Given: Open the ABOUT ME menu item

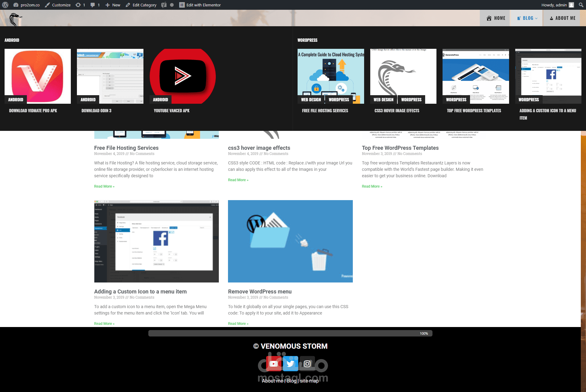Looking at the screenshot, I should coord(562,18).
